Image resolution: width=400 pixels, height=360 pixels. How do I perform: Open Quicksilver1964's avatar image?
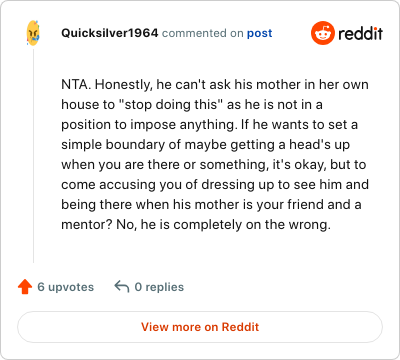pyautogui.click(x=33, y=33)
